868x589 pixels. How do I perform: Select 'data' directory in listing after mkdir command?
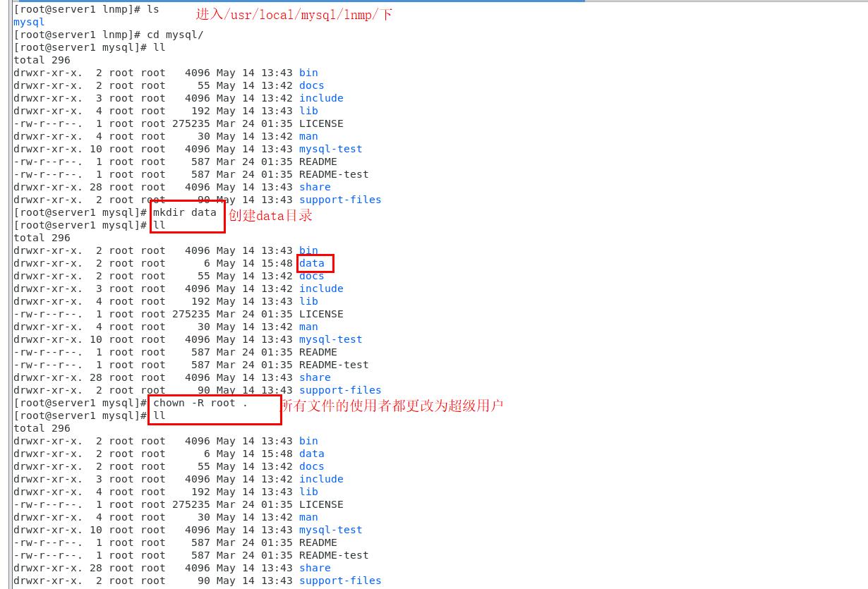click(312, 263)
